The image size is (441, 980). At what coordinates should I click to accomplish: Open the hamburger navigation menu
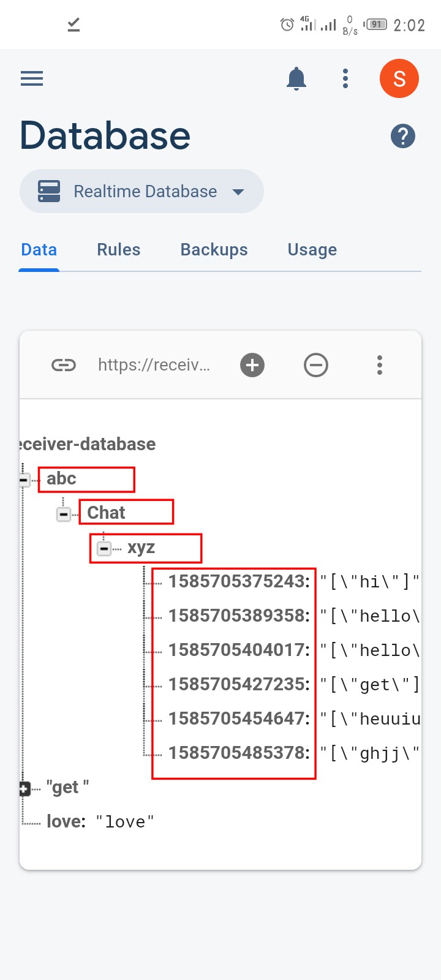[32, 78]
